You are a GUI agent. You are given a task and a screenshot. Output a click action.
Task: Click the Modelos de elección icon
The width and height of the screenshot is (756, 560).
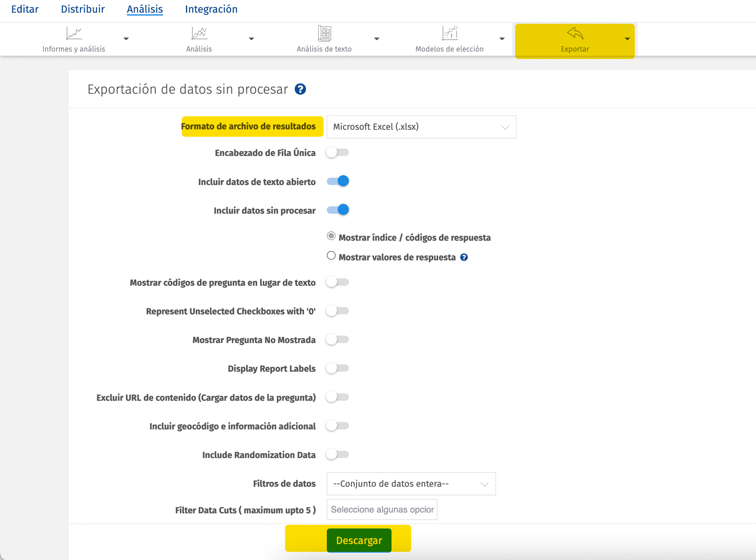pos(450,34)
